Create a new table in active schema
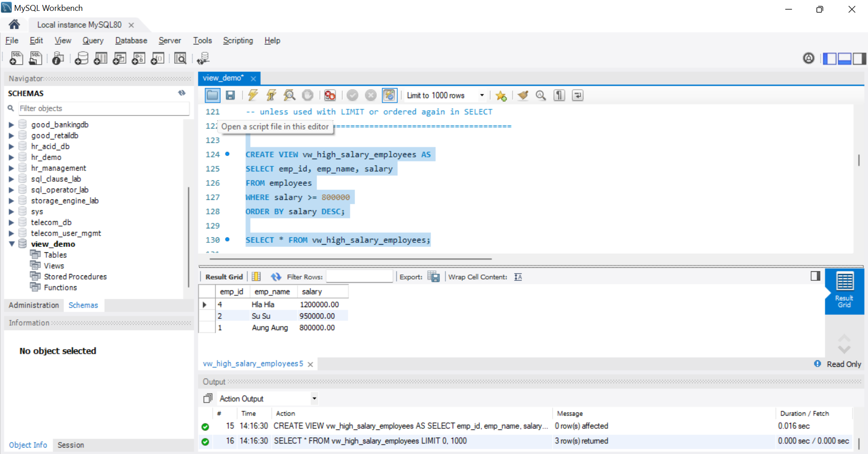 100,58
